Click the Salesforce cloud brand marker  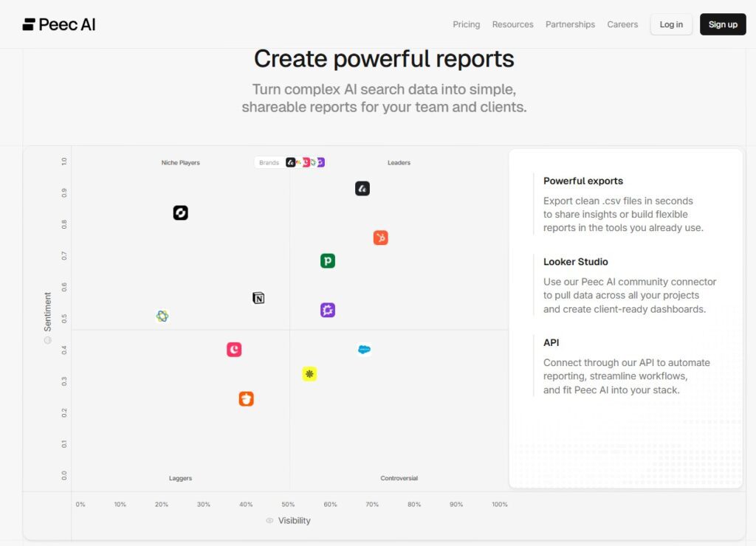[x=364, y=350]
